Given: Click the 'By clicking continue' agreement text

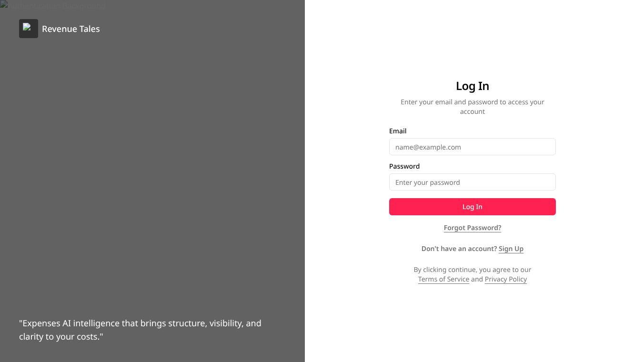Looking at the screenshot, I should pos(472,270).
